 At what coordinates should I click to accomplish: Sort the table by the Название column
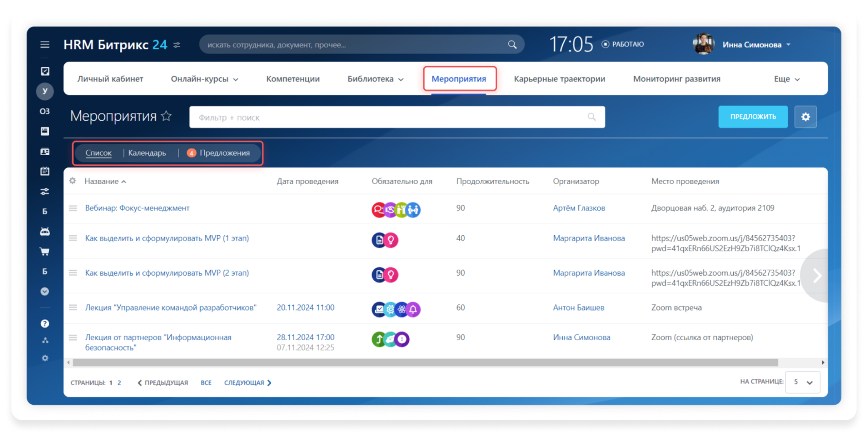pyautogui.click(x=102, y=181)
